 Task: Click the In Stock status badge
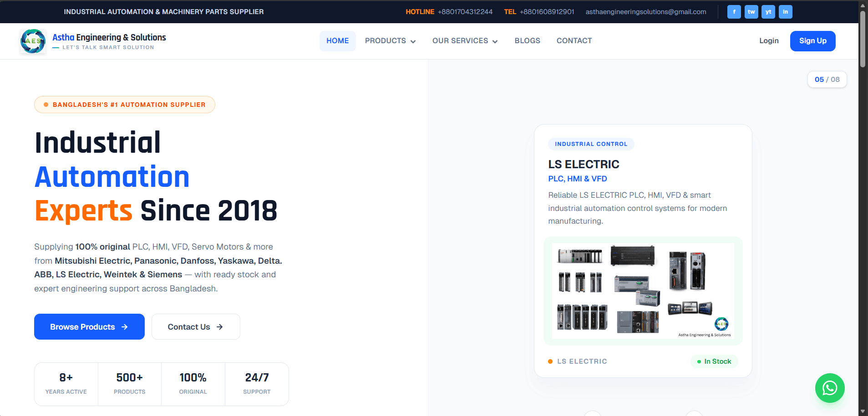(x=714, y=361)
